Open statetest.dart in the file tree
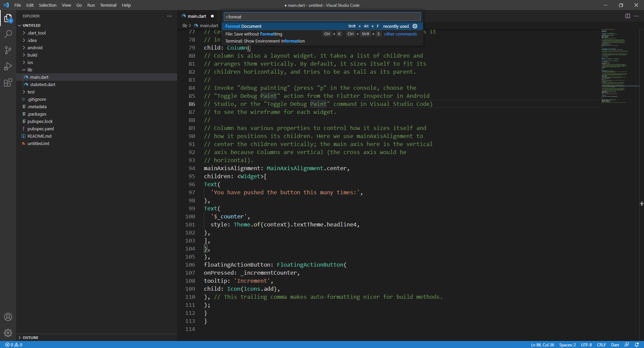 pos(97,84)
